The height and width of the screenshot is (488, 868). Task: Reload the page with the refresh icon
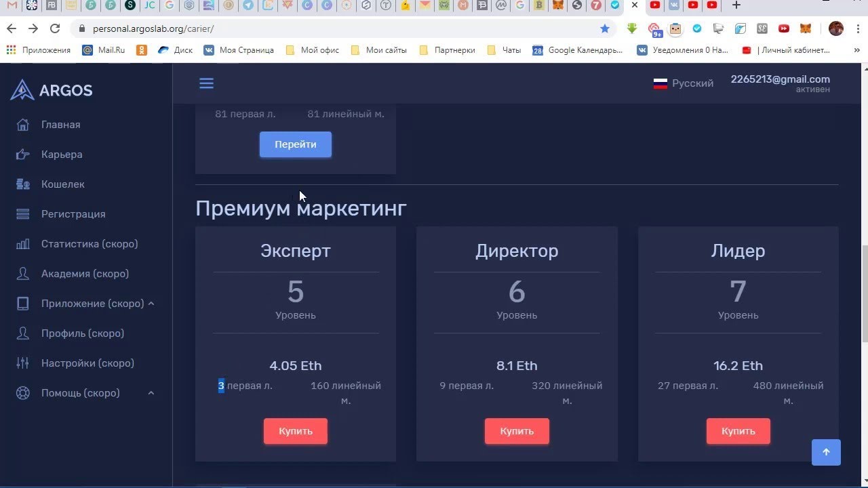point(55,28)
